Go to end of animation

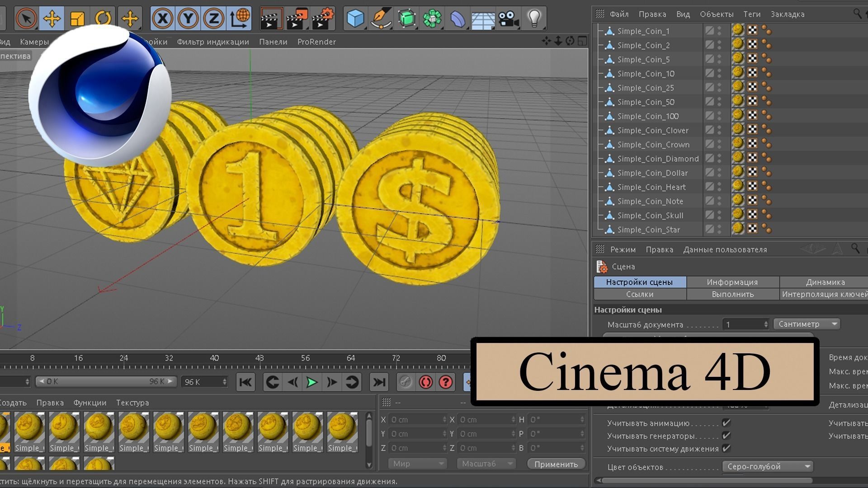click(379, 382)
